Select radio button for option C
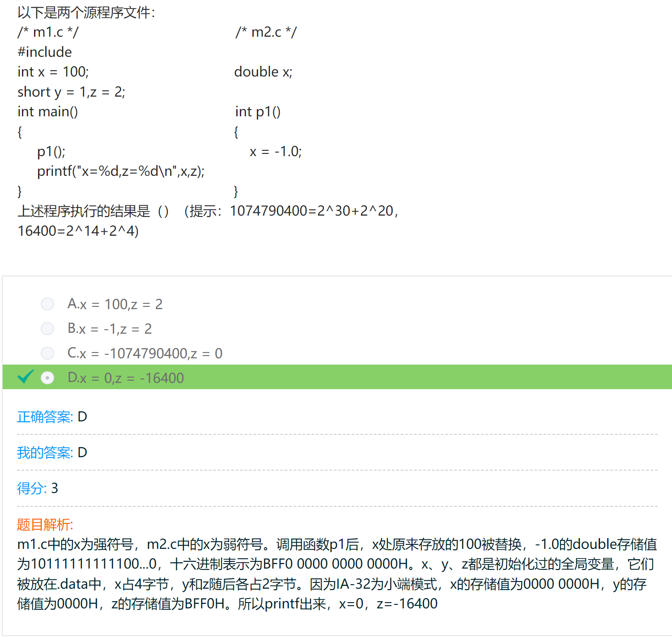Screen dimensions: 672x637 coord(47,353)
